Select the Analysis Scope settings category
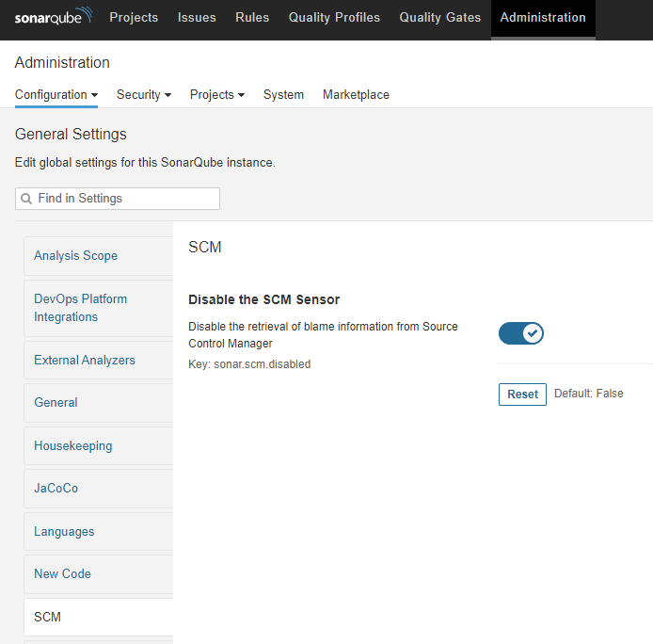This screenshot has height=644, width=653. pos(75,256)
